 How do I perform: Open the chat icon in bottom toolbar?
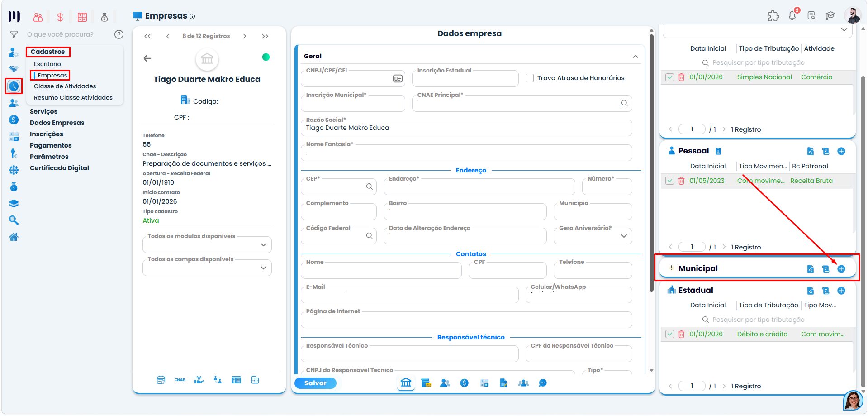543,383
